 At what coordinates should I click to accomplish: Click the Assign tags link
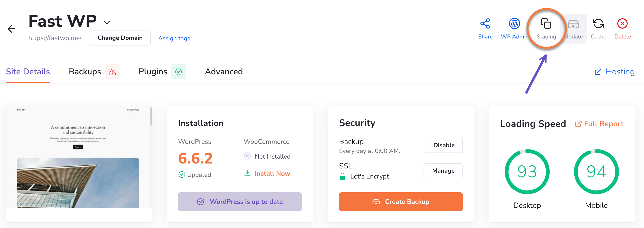point(174,38)
